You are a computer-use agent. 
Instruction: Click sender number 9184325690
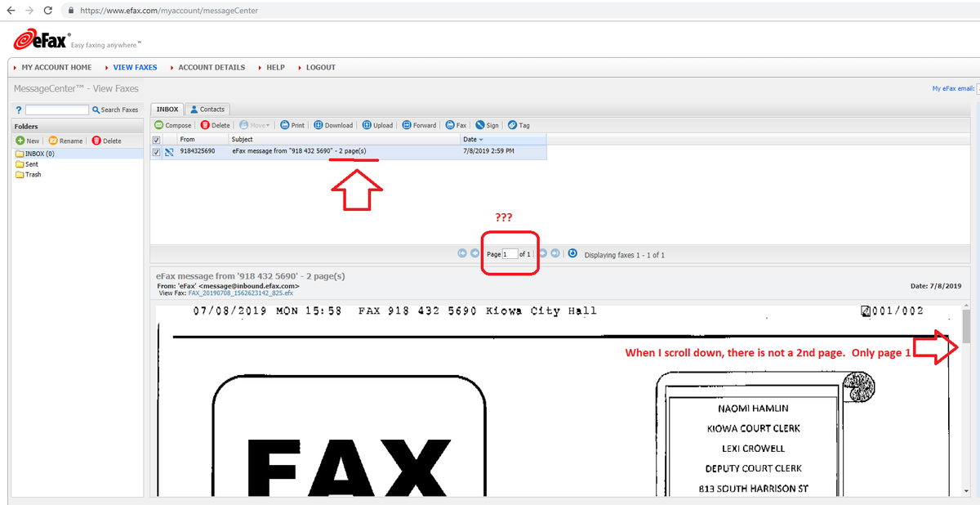click(198, 150)
